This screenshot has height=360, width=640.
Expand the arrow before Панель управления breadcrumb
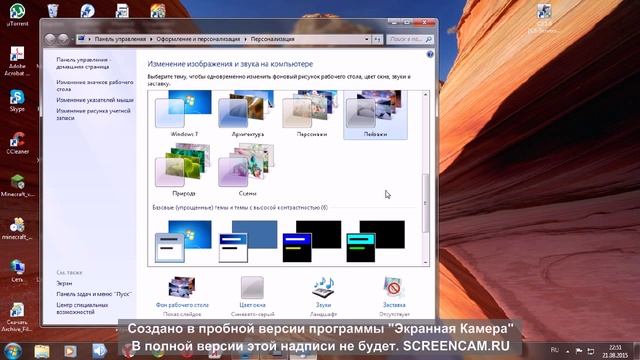[89, 39]
